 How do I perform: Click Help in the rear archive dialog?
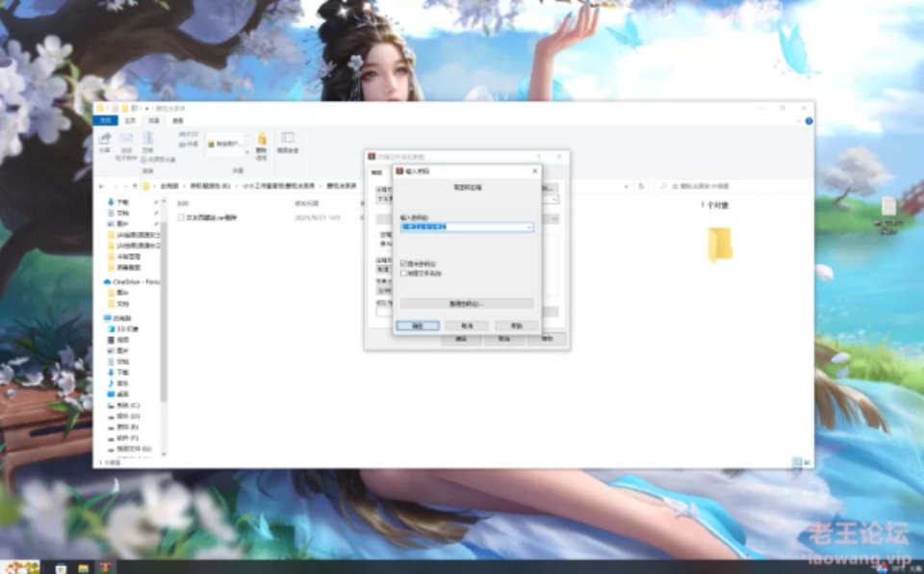point(547,339)
